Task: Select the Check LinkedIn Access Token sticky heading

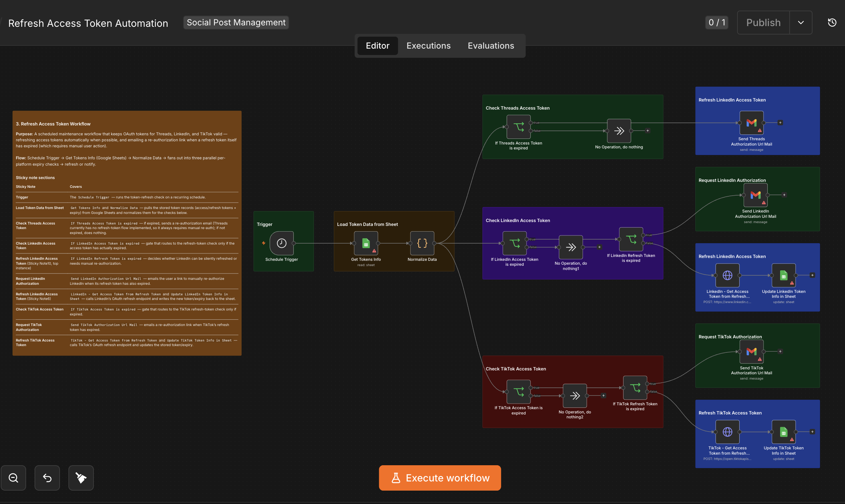Action: coord(518,221)
